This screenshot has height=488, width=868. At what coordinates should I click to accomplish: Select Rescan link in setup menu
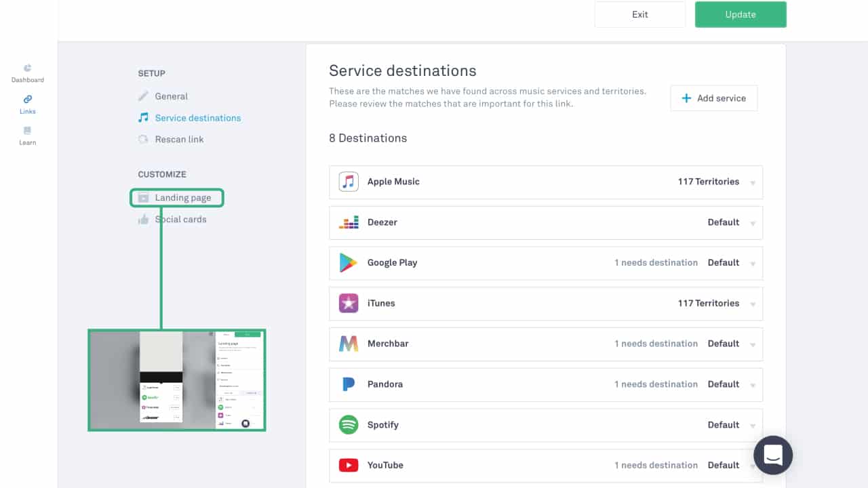coord(179,139)
